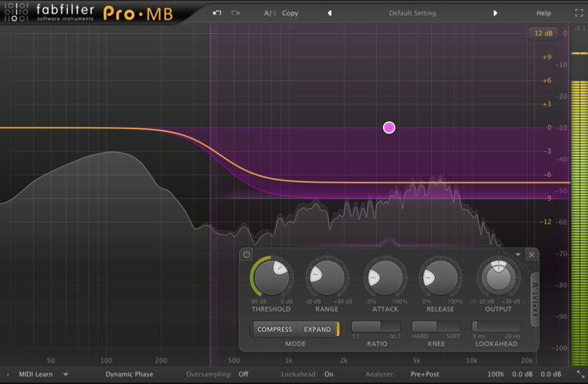Click the band Lookahead slider
The image size is (588, 384).
497,327
